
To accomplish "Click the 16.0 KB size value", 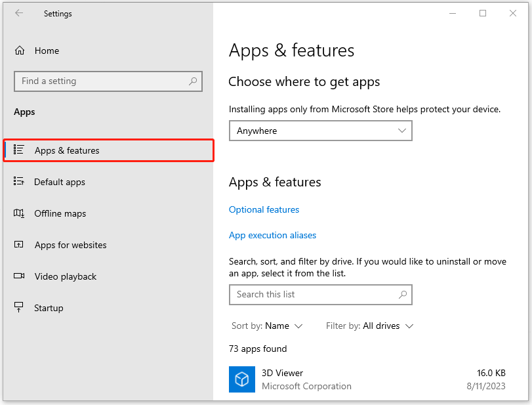I will (491, 373).
